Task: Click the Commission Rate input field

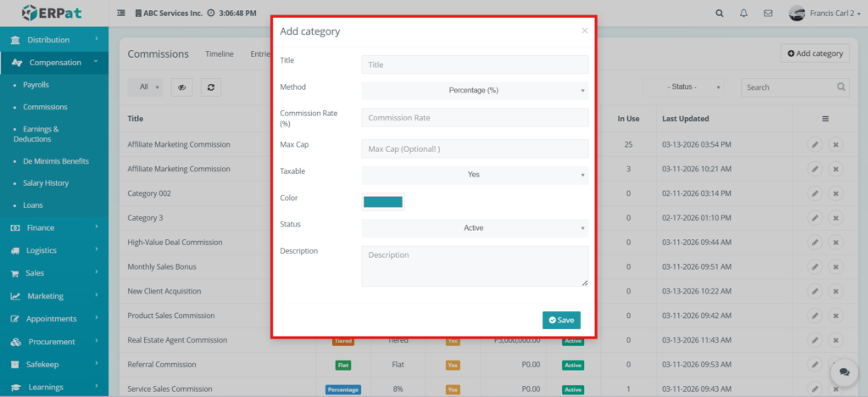Action: coord(475,117)
